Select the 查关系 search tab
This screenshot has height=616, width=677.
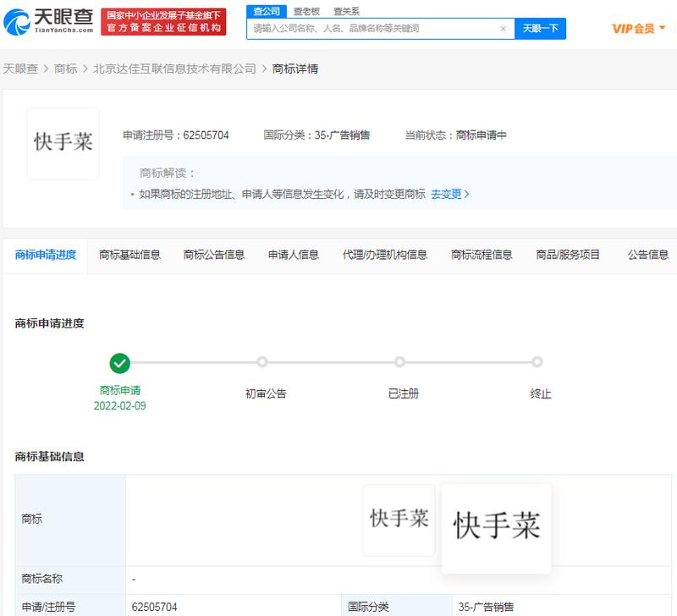[346, 11]
